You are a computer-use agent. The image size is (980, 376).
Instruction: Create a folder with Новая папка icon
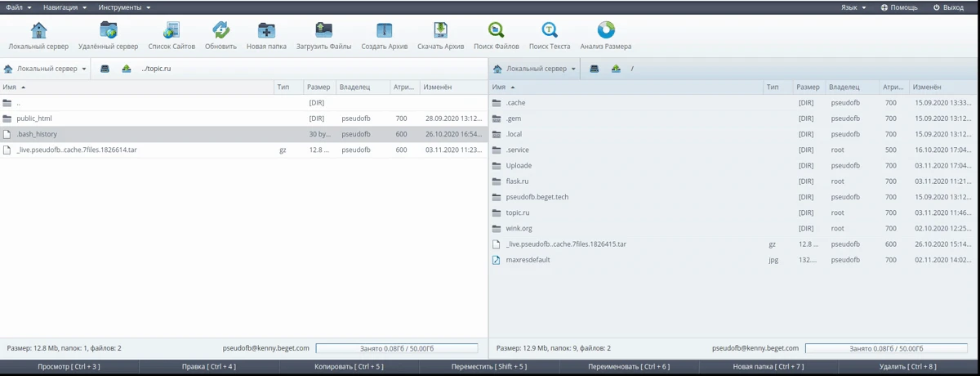pyautogui.click(x=266, y=31)
